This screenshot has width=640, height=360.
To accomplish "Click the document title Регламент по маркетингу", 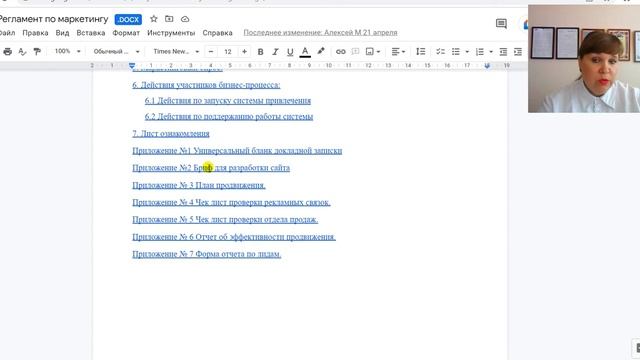I will click(53, 19).
